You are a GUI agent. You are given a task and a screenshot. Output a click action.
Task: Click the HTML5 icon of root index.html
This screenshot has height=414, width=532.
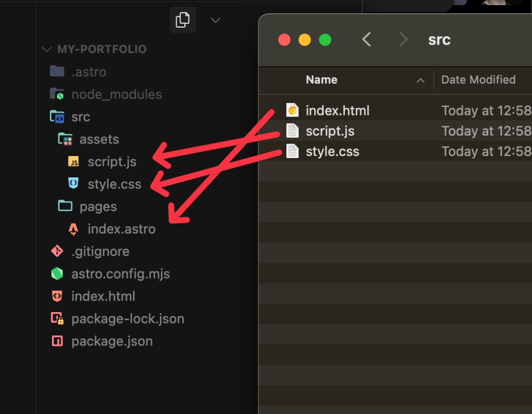[57, 296]
